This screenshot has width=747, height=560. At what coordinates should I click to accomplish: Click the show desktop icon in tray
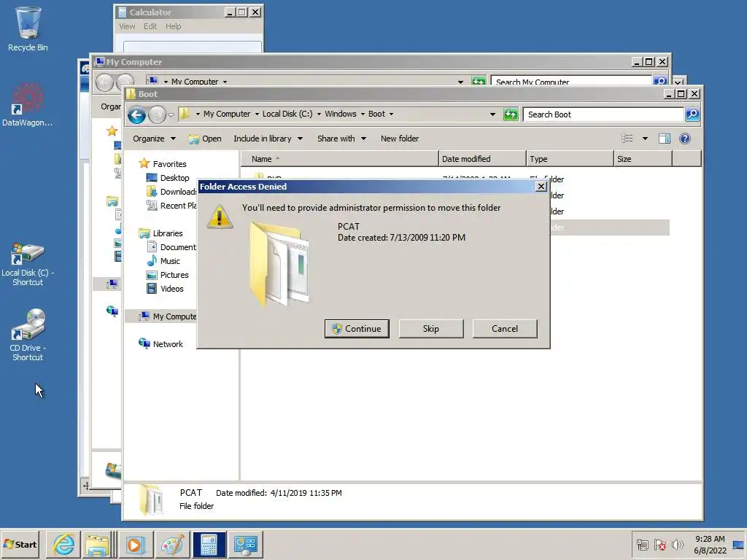738,544
